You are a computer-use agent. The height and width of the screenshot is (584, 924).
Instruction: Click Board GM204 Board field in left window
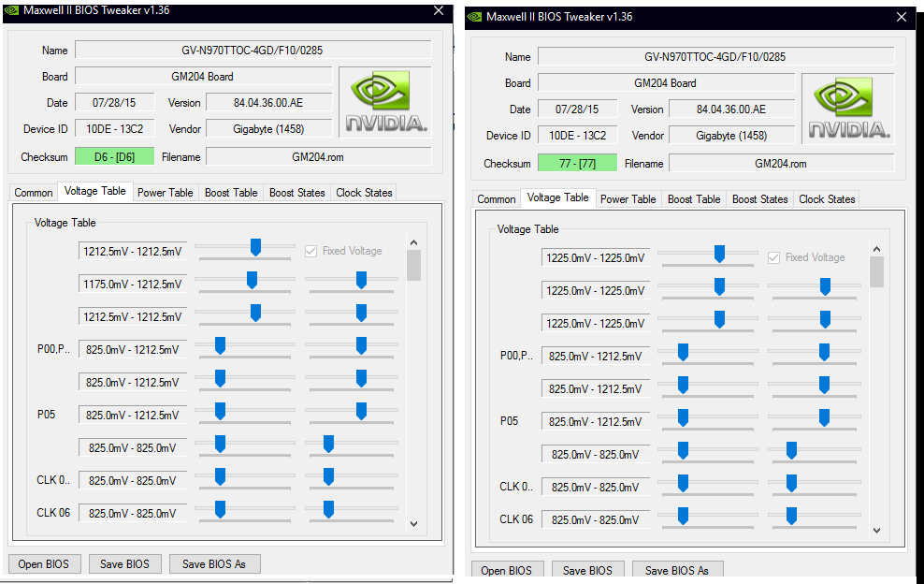203,76
